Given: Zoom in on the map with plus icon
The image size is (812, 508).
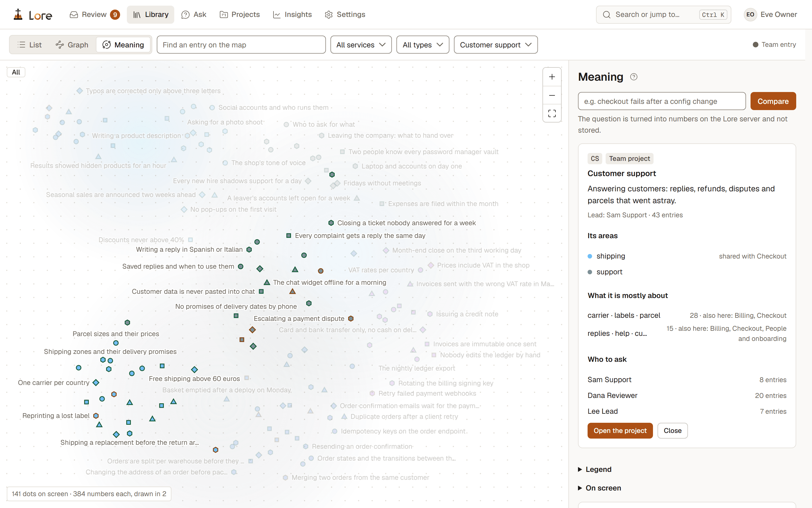Looking at the screenshot, I should (552, 77).
